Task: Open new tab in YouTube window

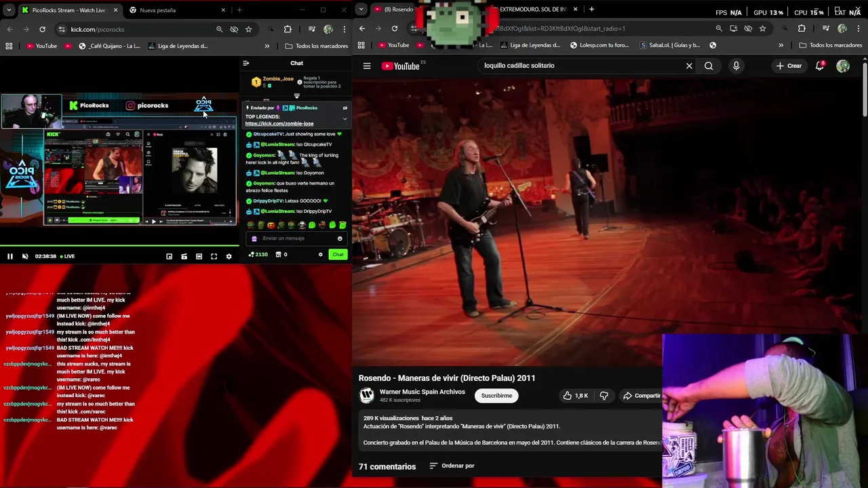Action: pos(591,9)
